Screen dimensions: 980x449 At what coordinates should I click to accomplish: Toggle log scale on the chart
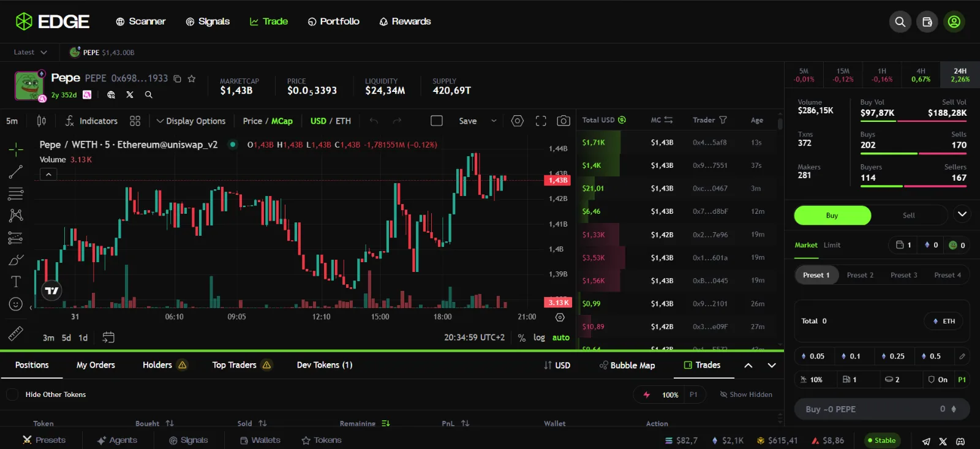tap(539, 338)
